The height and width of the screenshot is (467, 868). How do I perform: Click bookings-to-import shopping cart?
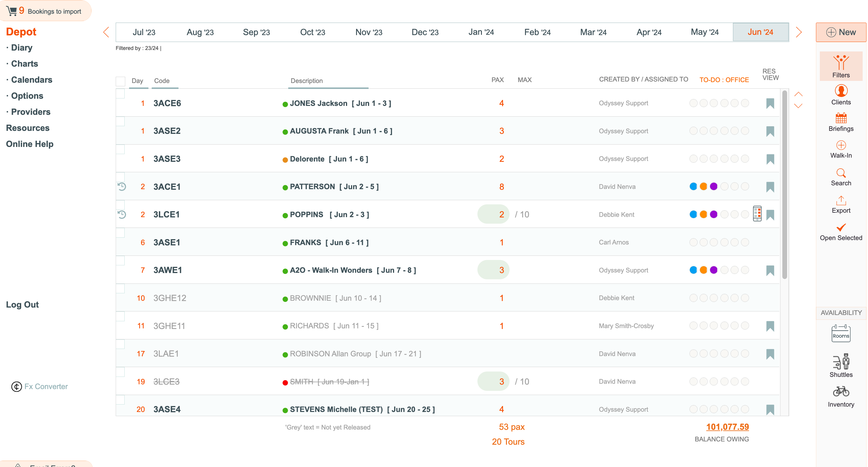[12, 11]
